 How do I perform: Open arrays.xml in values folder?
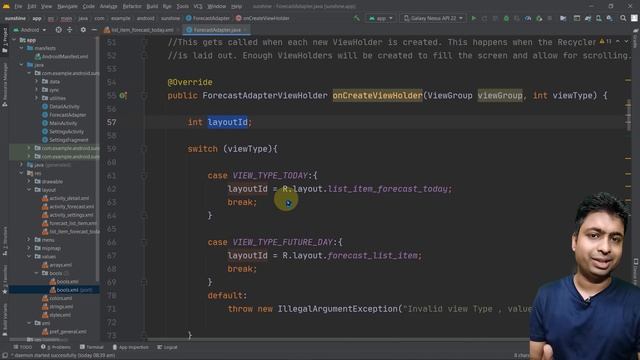pos(57,265)
